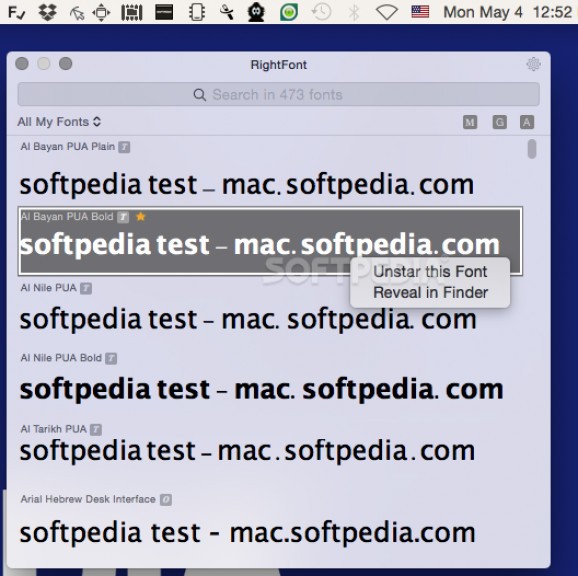Screen dimensions: 578x576
Task: Open the RightFont settings gear
Action: [533, 64]
